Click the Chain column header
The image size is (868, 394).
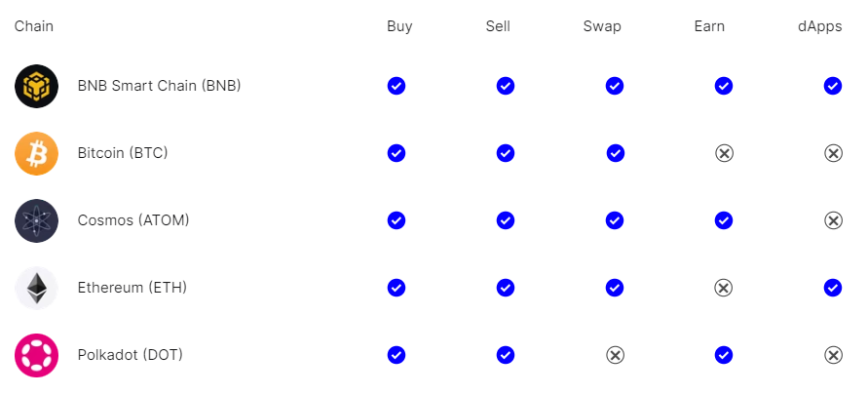34,26
